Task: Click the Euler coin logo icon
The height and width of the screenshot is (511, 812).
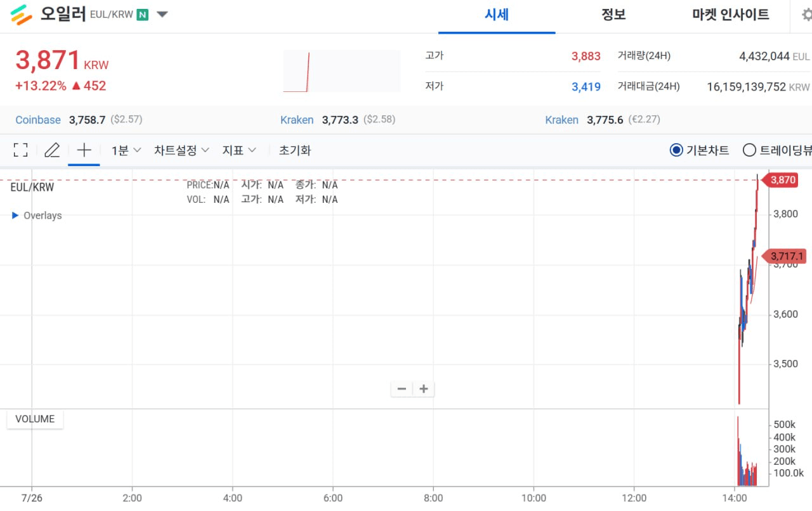Action: (x=22, y=14)
